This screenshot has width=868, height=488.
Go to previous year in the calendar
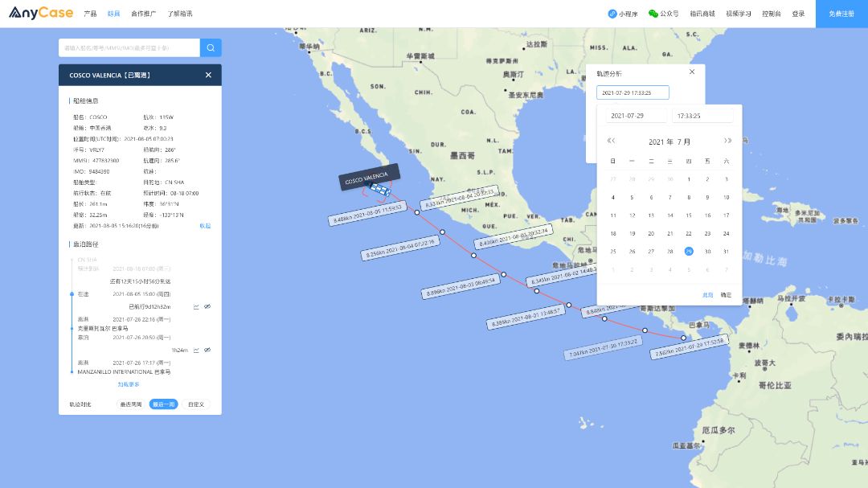click(x=611, y=141)
